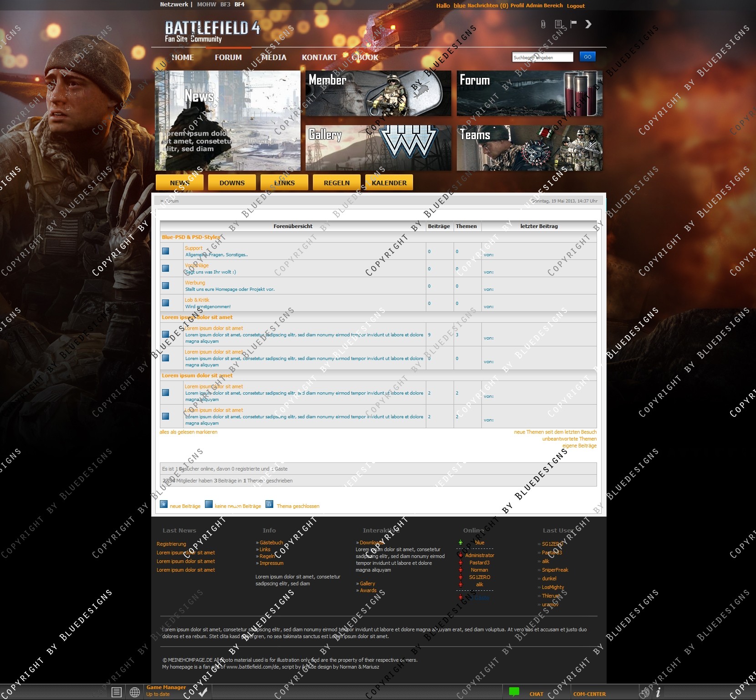Open the Registrierung link under Last News
Image resolution: width=756 pixels, height=700 pixels.
[x=171, y=544]
